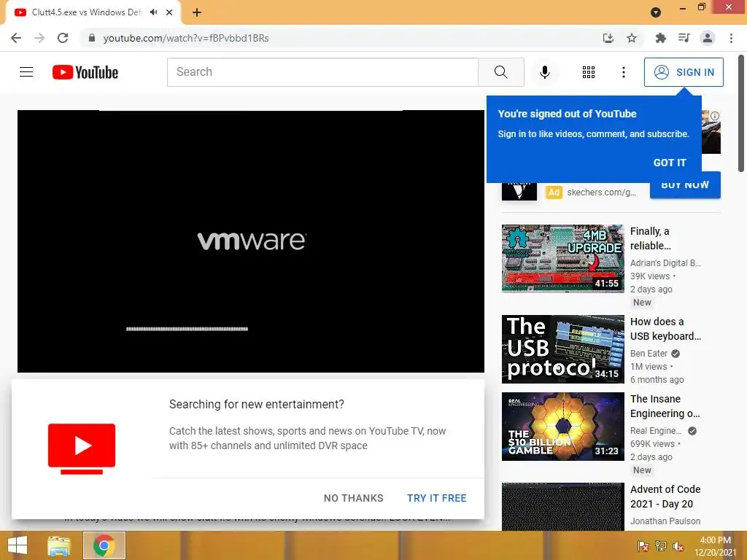Open "The Insane Engineering o..." title

(x=665, y=406)
